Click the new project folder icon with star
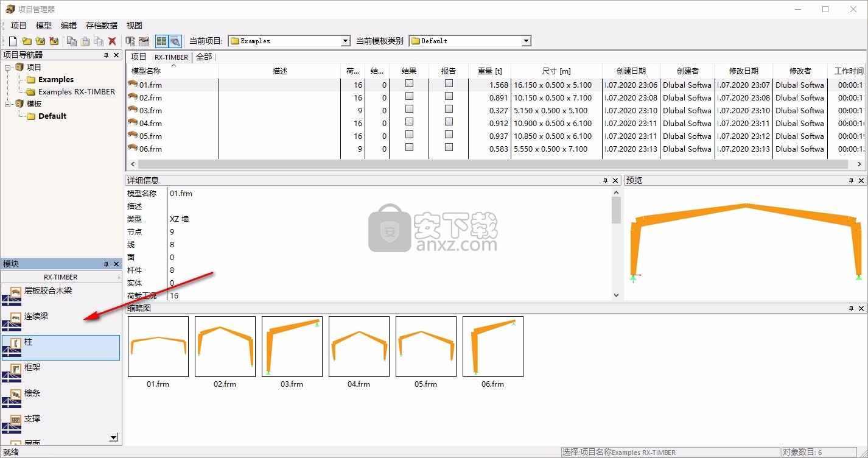This screenshot has width=868, height=458. pos(27,41)
